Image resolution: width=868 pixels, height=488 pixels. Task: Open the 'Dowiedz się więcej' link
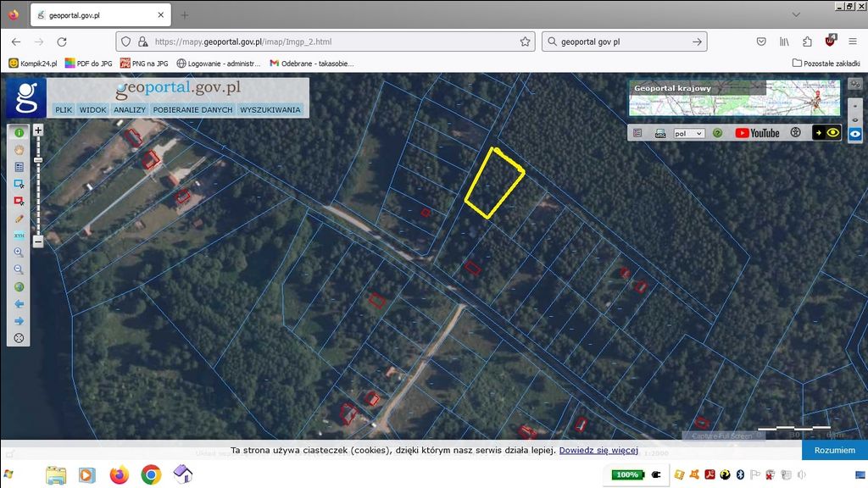598,450
